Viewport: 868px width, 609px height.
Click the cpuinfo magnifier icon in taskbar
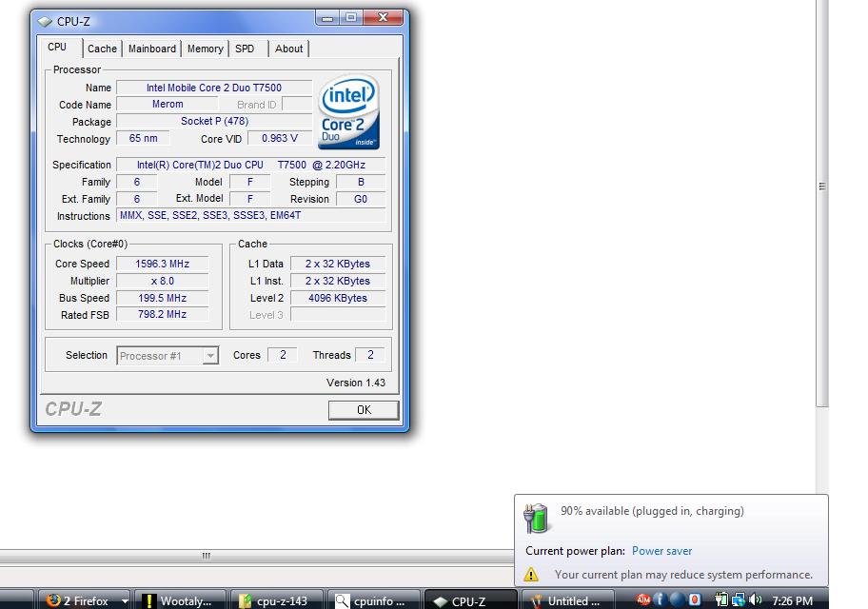tap(342, 600)
